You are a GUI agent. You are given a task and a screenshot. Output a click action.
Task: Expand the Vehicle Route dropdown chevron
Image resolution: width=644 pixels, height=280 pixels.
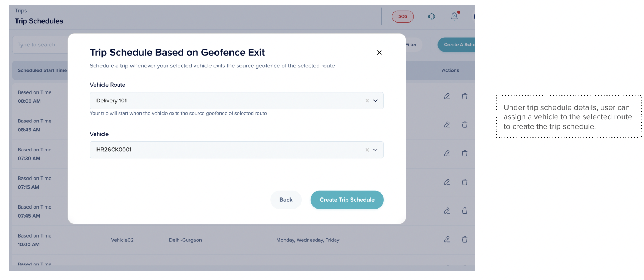[375, 101]
